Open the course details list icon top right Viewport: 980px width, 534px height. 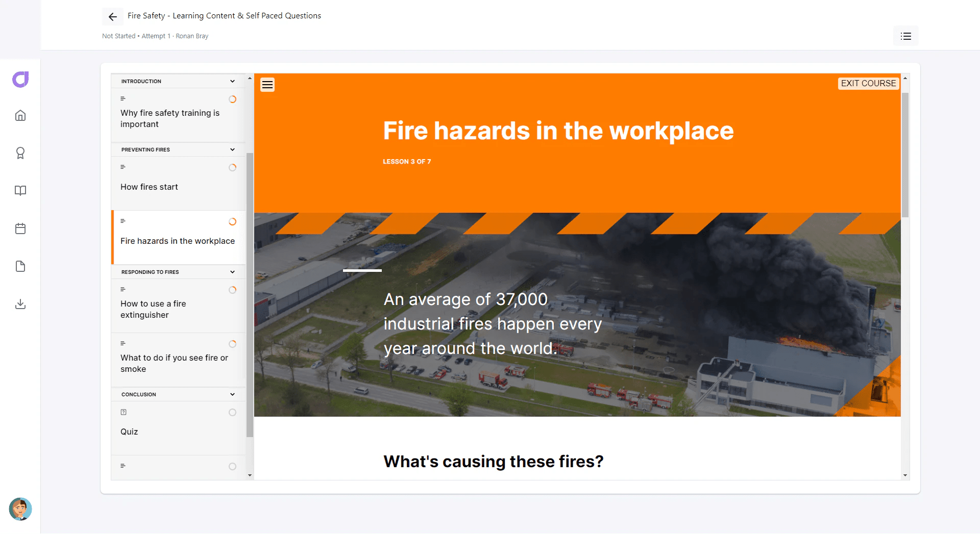click(905, 36)
